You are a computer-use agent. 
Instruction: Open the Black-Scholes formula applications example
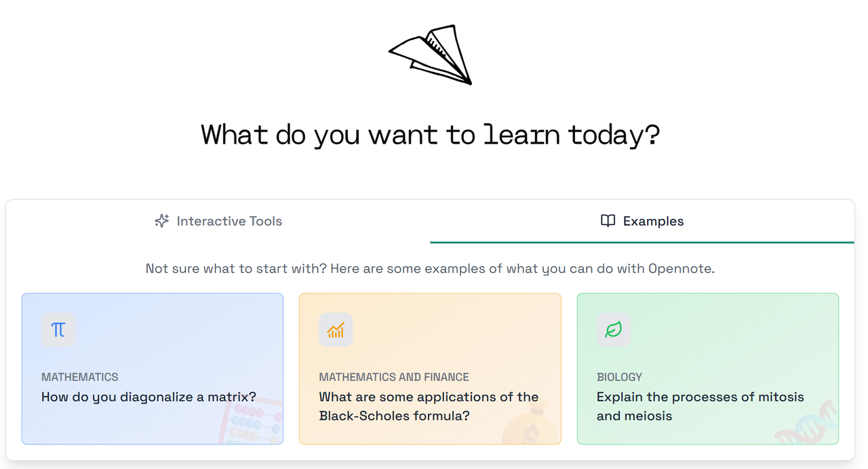[429, 406]
